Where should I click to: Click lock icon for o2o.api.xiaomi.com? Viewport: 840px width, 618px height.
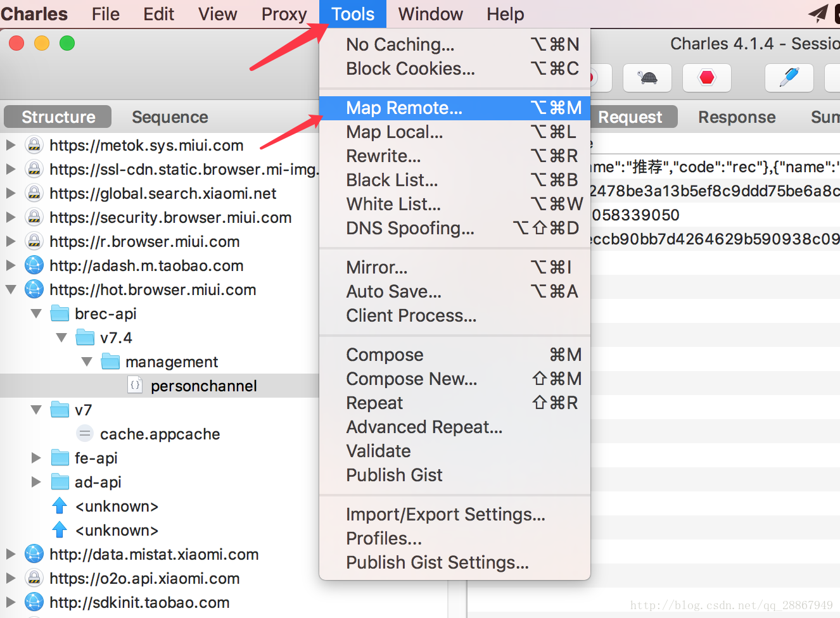pyautogui.click(x=34, y=578)
